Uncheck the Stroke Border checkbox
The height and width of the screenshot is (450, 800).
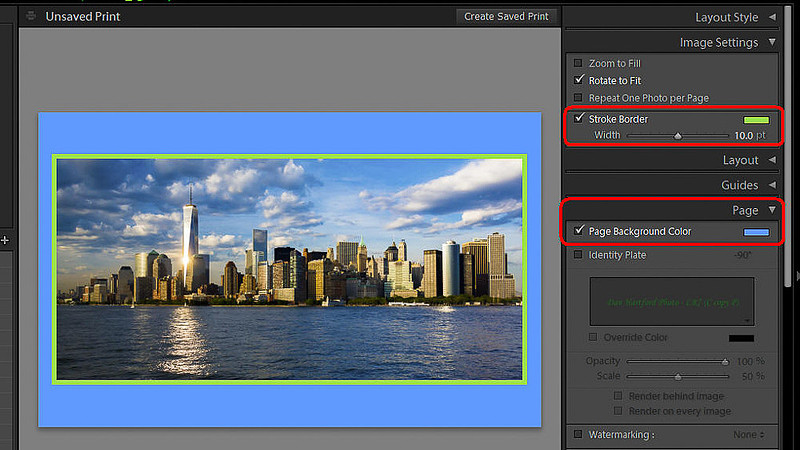point(579,118)
